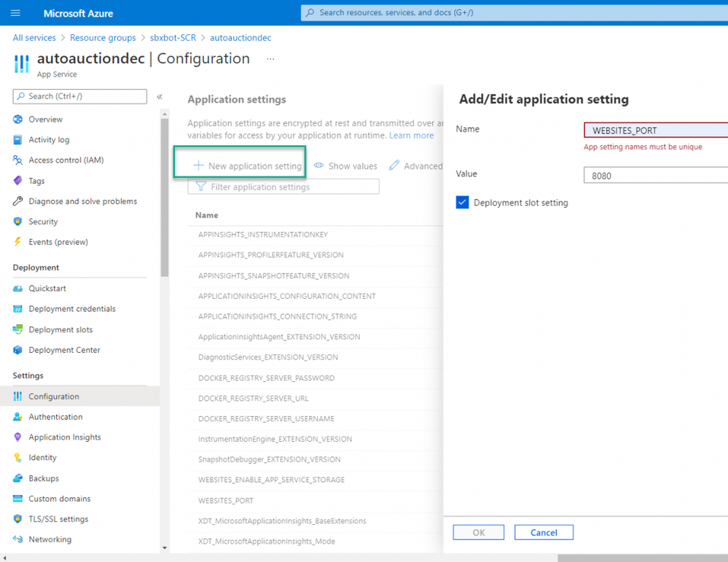This screenshot has height=562, width=728.
Task: Select the XDT_MicrosoftApplicationInsights_Mode row
Action: (316, 541)
